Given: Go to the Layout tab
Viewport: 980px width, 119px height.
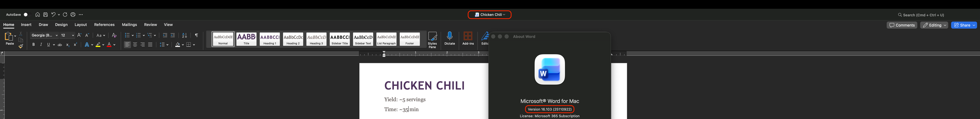Looking at the screenshot, I should pyautogui.click(x=81, y=25).
